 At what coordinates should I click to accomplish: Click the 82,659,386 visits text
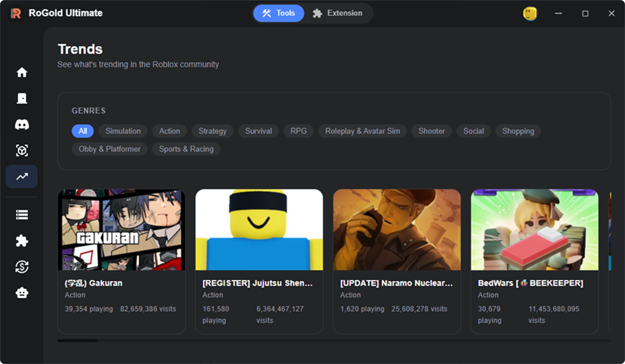tap(148, 309)
